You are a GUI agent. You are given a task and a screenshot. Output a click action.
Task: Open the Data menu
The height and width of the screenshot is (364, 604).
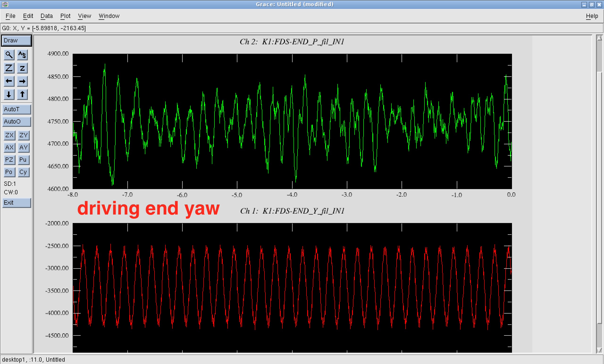coord(46,16)
